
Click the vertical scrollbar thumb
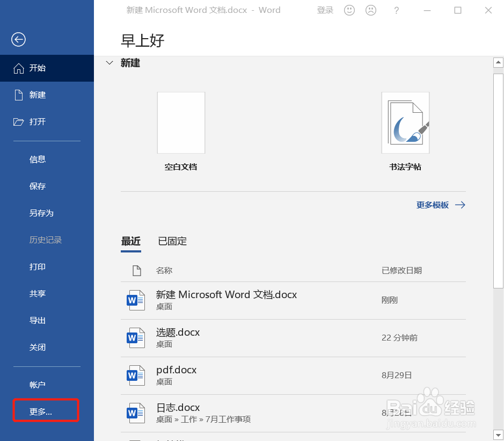498,181
